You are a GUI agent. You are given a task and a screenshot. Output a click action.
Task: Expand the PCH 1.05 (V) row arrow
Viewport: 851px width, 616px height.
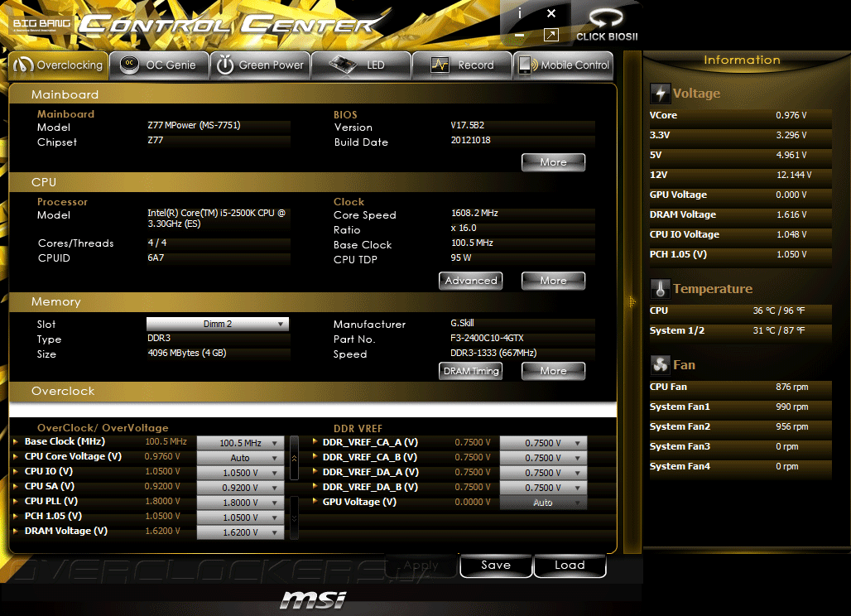click(16, 516)
